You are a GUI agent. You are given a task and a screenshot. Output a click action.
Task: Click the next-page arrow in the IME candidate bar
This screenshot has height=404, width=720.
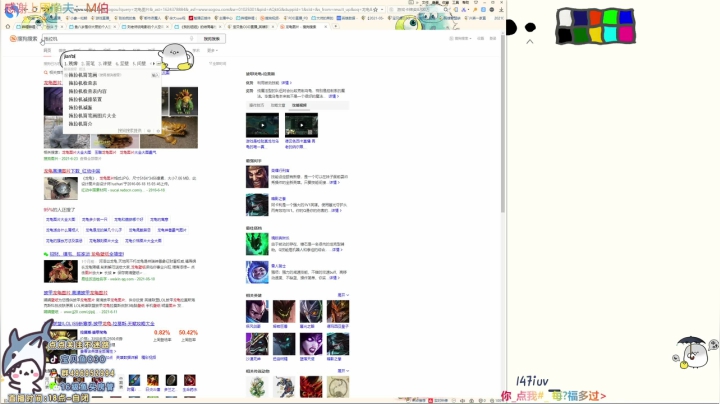coord(153,63)
